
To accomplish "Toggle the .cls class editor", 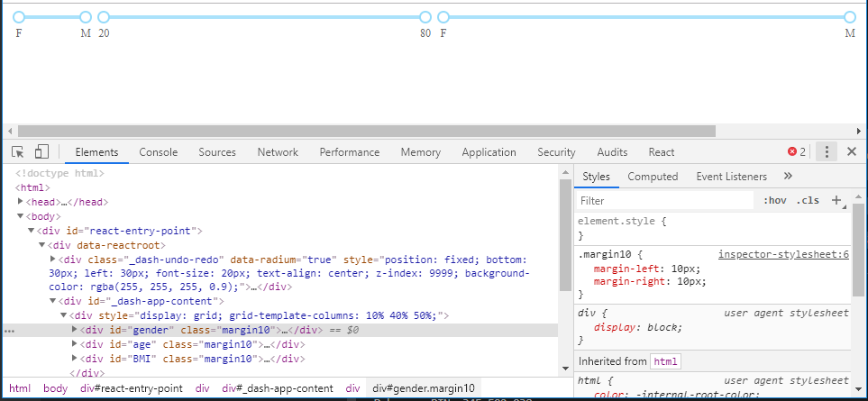I will pyautogui.click(x=808, y=200).
